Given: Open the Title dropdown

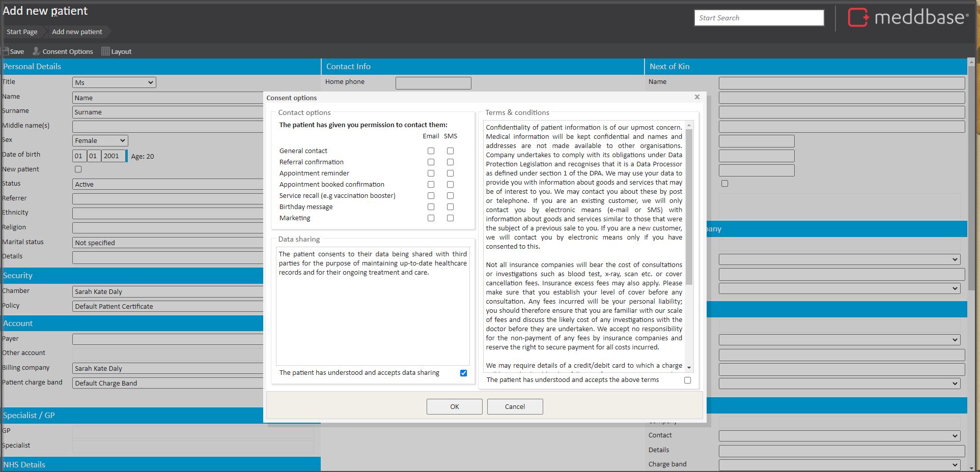Looking at the screenshot, I should point(114,82).
